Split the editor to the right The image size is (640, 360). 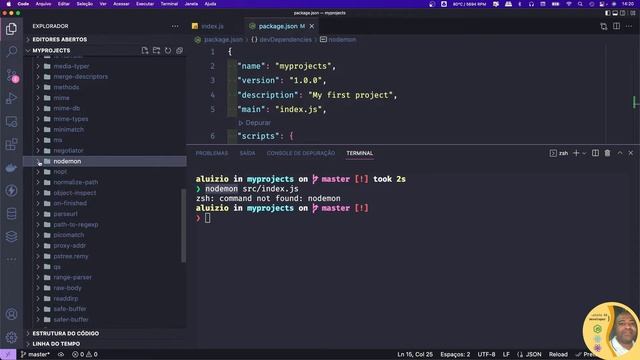[616, 27]
